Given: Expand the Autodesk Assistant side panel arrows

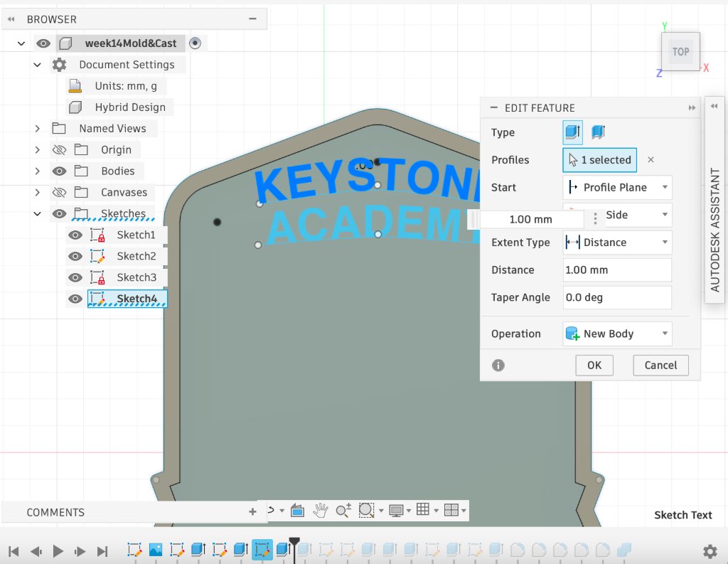Looking at the screenshot, I should (x=714, y=106).
